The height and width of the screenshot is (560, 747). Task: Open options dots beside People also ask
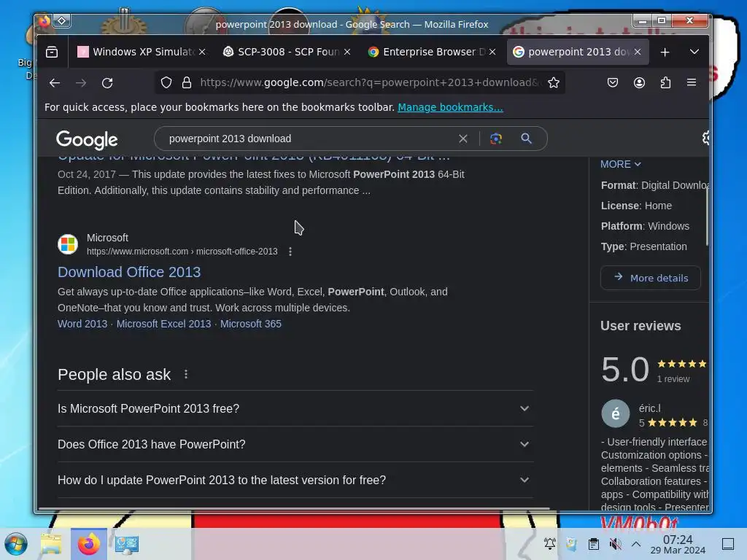pyautogui.click(x=186, y=374)
